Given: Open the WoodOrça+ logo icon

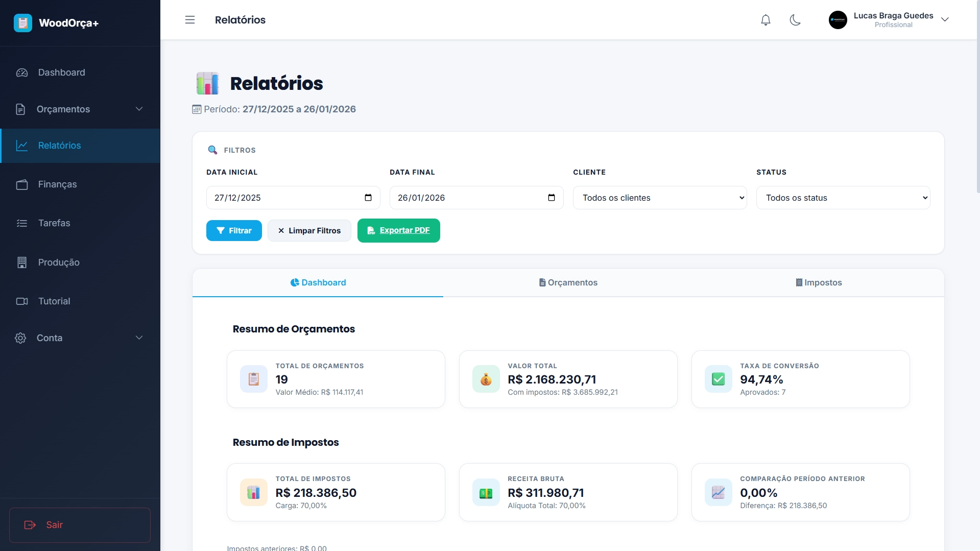Looking at the screenshot, I should pyautogui.click(x=22, y=22).
